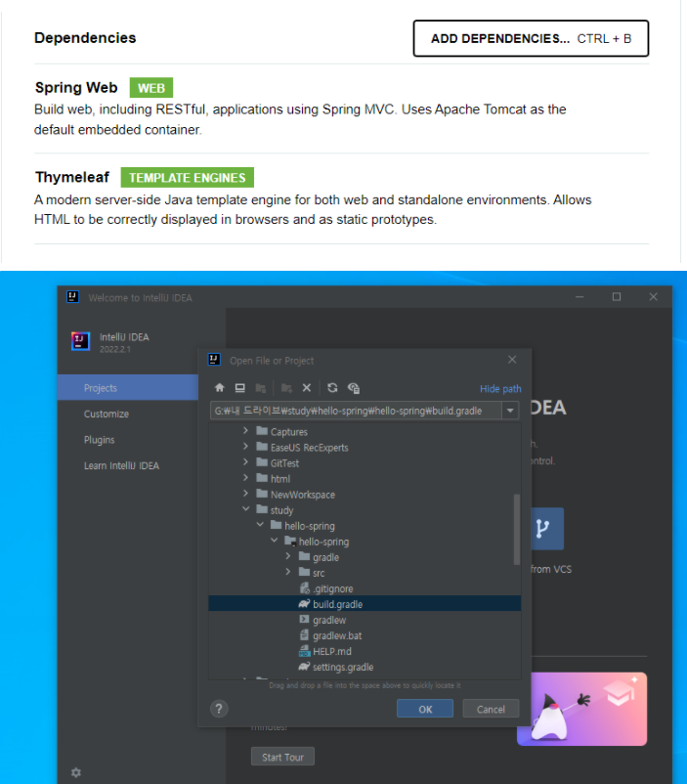Select the gradlew.bat file

(365, 635)
